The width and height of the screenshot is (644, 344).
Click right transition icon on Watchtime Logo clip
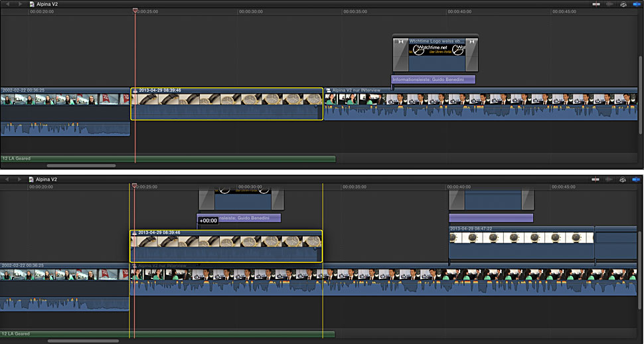[x=471, y=41]
